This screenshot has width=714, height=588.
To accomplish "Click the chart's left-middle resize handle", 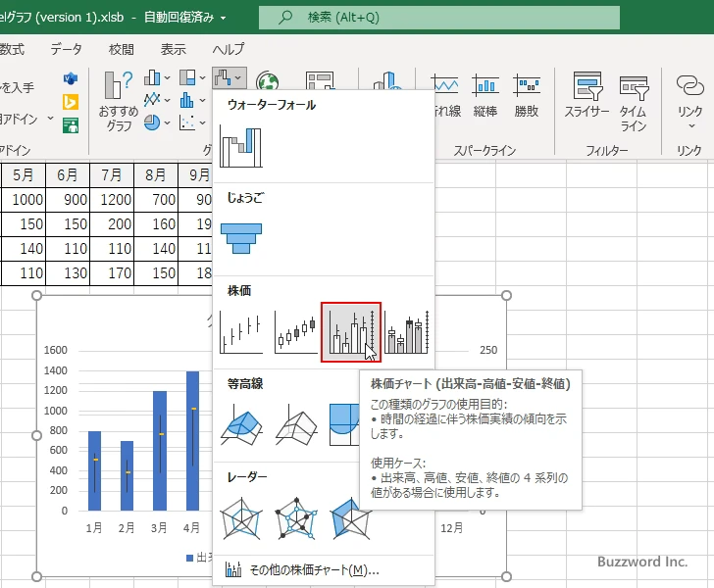I will [37, 435].
